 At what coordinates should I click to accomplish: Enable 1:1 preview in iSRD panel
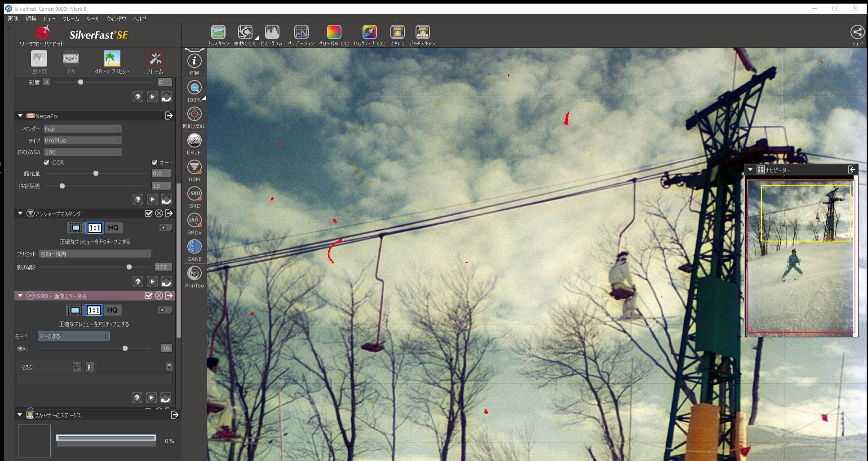tap(93, 310)
